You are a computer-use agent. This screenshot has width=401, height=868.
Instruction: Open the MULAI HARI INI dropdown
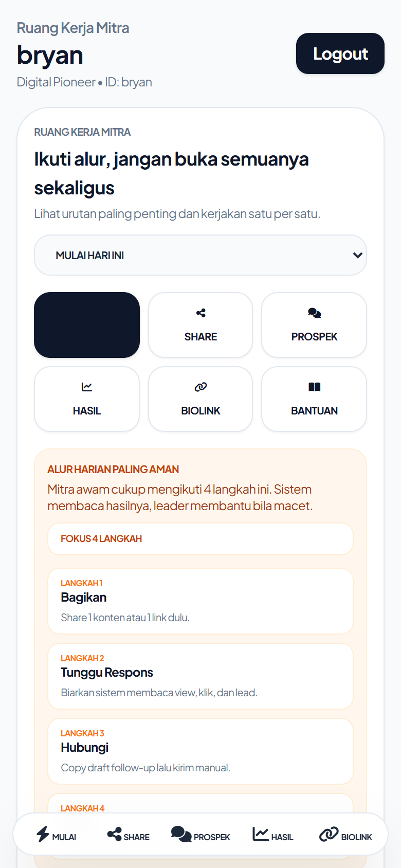coord(200,255)
